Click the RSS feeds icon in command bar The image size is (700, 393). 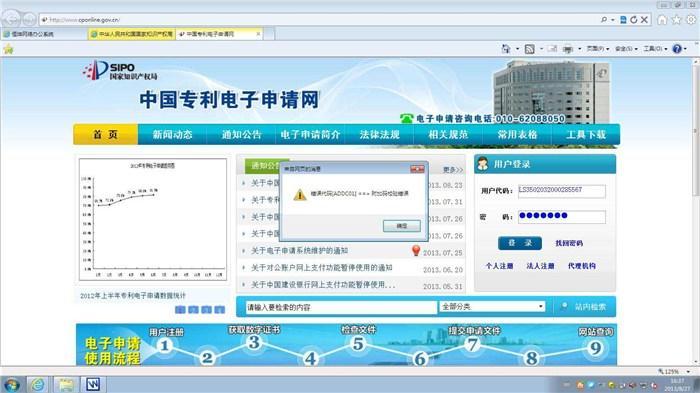[529, 49]
